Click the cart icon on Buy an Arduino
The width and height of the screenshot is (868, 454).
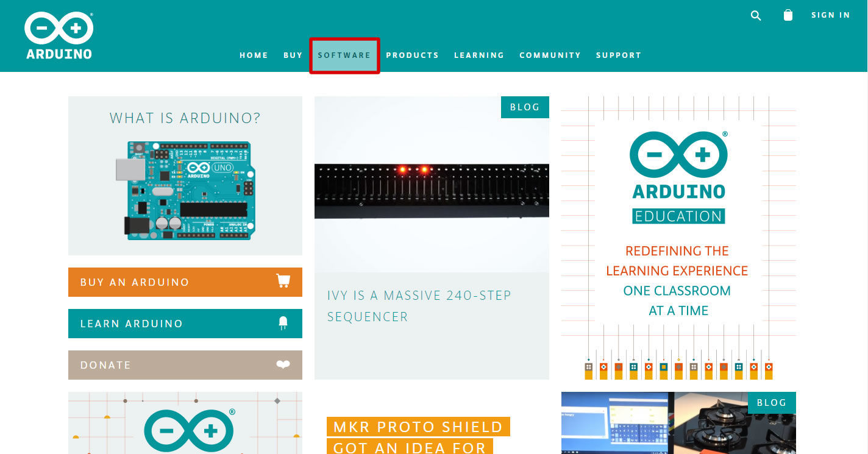click(x=283, y=281)
